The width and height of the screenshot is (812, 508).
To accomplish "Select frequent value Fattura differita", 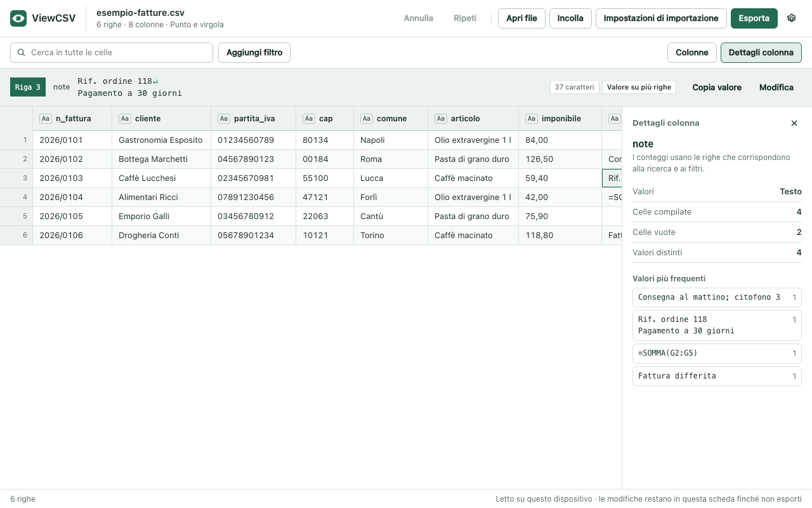I will (x=717, y=376).
